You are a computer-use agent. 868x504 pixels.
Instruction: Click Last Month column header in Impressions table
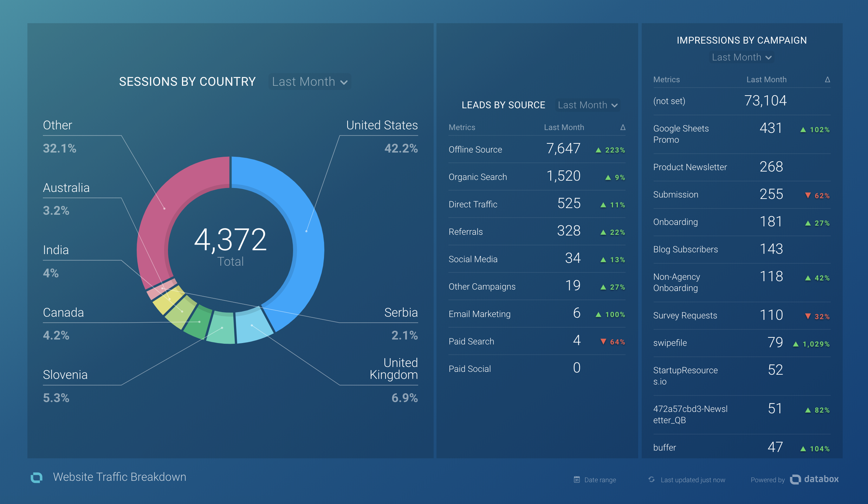coord(766,79)
